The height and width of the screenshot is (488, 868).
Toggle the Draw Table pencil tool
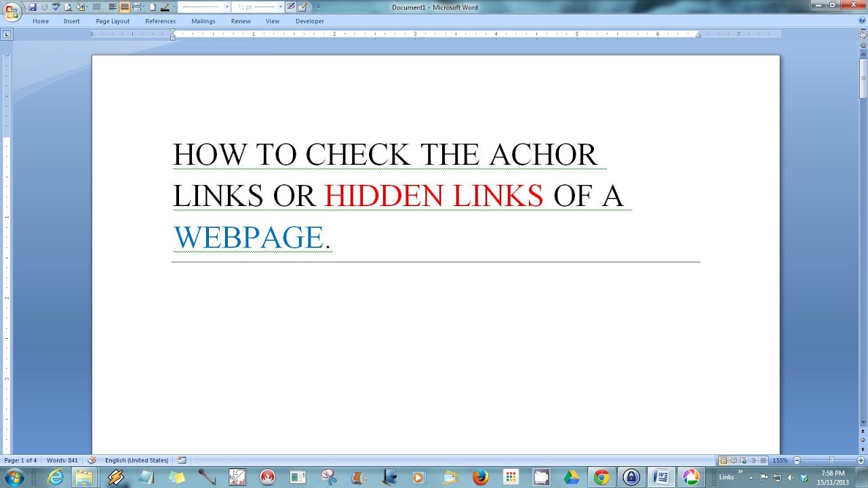click(290, 7)
